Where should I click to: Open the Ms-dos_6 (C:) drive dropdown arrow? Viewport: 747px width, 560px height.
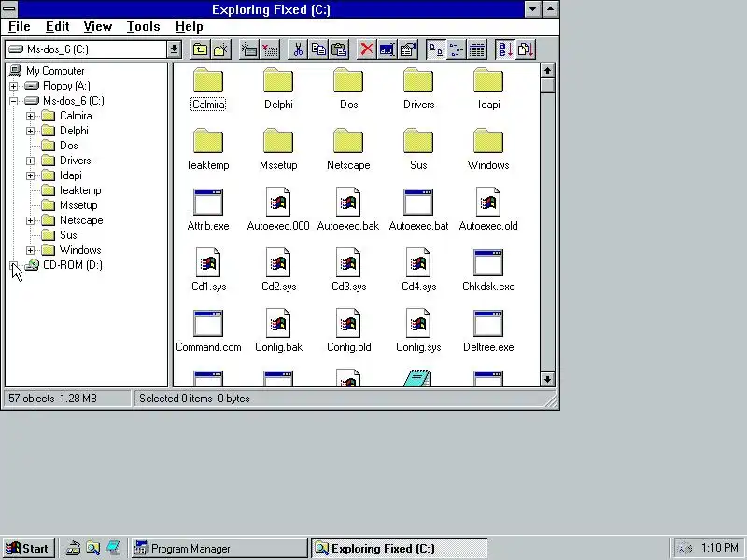174,49
